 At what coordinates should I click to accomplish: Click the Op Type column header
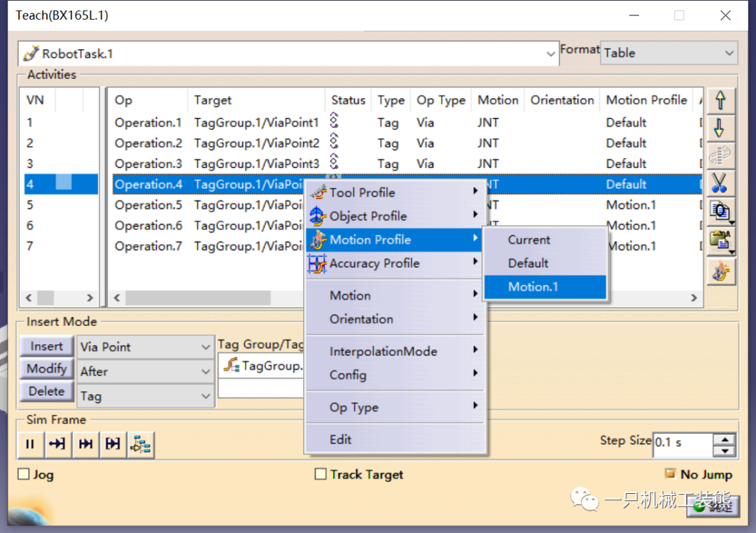click(x=441, y=100)
